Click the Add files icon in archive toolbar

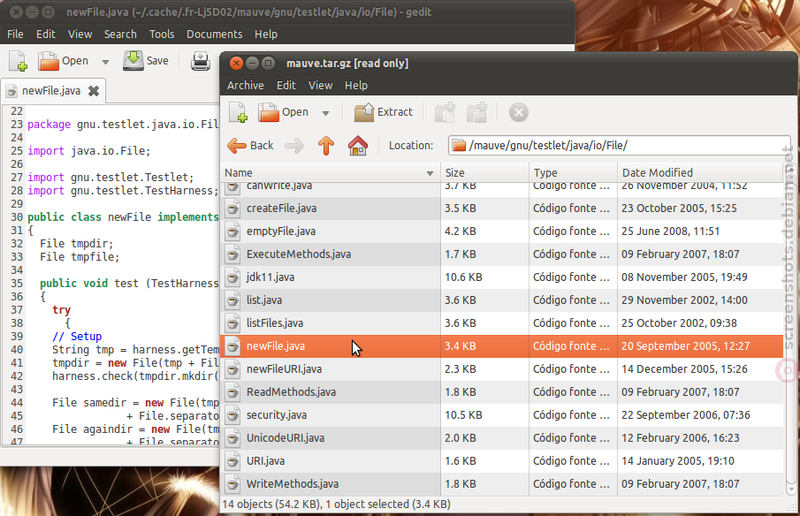click(445, 112)
